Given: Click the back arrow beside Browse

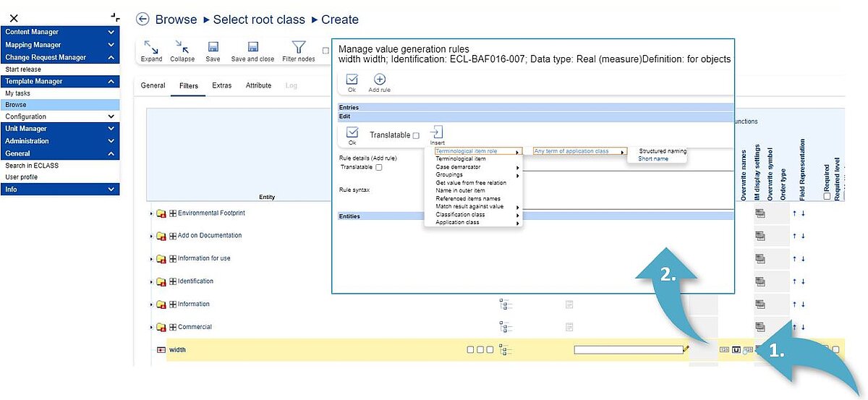Looking at the screenshot, I should click(x=142, y=20).
